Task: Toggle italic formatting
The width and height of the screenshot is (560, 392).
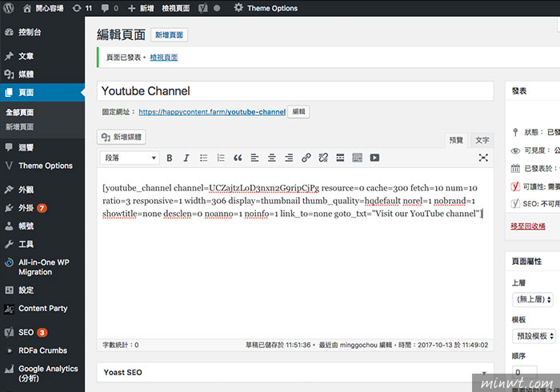Action: (186, 158)
